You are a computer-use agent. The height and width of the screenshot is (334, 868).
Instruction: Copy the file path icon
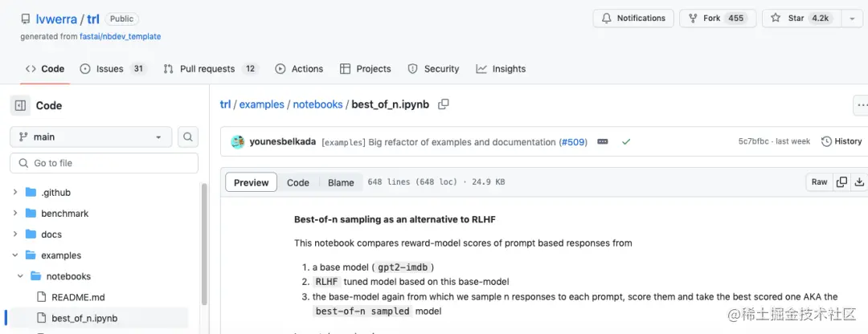pyautogui.click(x=443, y=104)
